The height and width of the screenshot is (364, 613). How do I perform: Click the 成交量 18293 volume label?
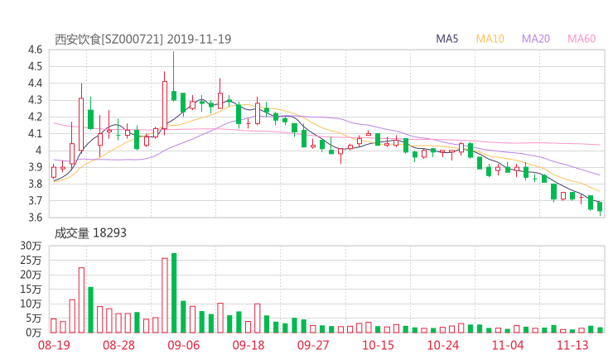90,233
